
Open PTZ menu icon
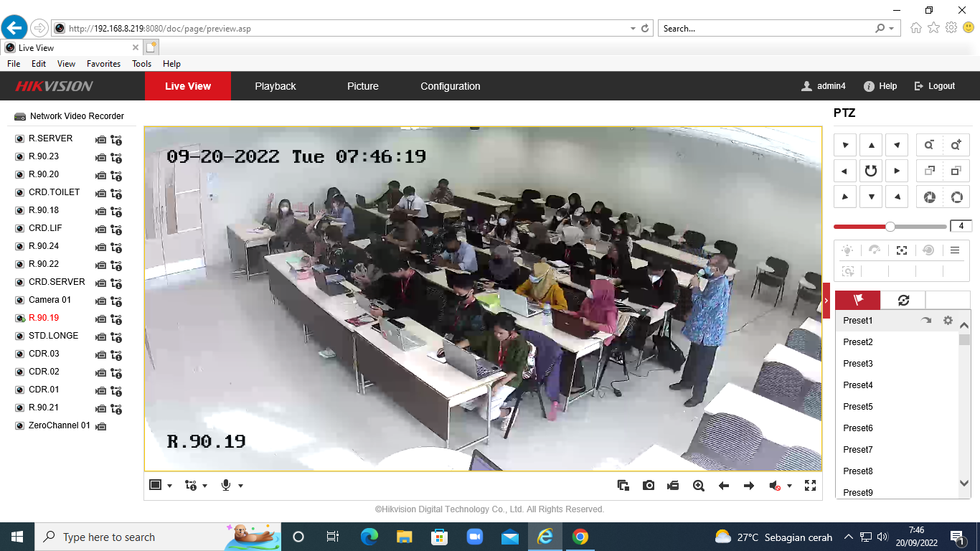click(955, 250)
